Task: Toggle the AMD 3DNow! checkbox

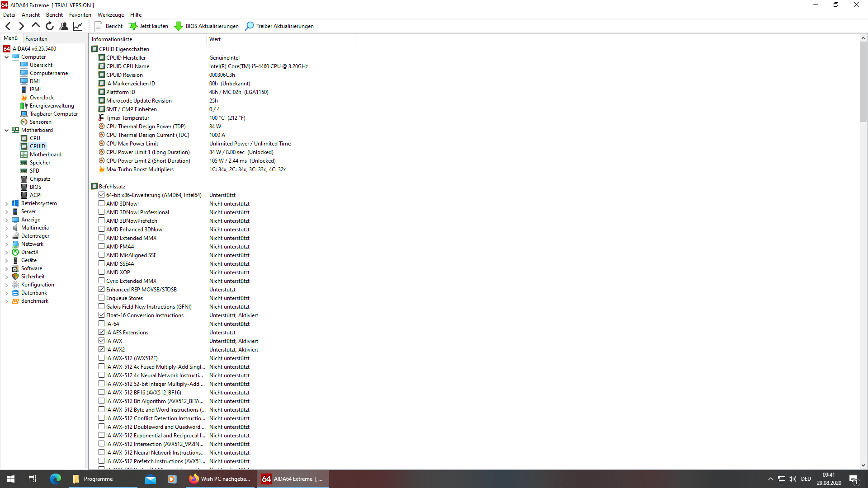Action: [102, 203]
